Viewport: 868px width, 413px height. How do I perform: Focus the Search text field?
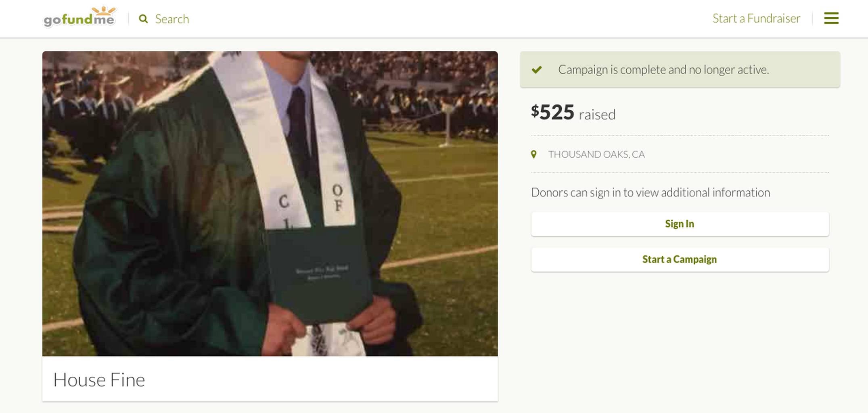coord(172,19)
